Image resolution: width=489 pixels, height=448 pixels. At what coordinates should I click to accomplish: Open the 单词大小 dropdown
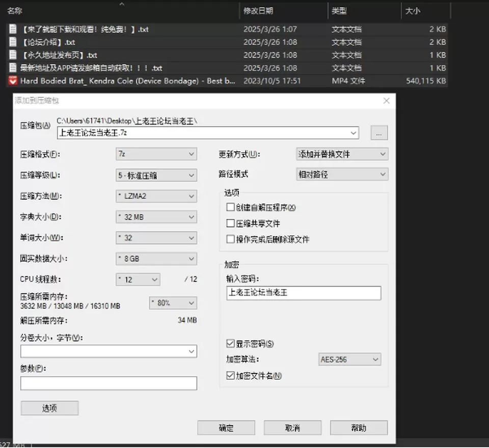click(156, 238)
